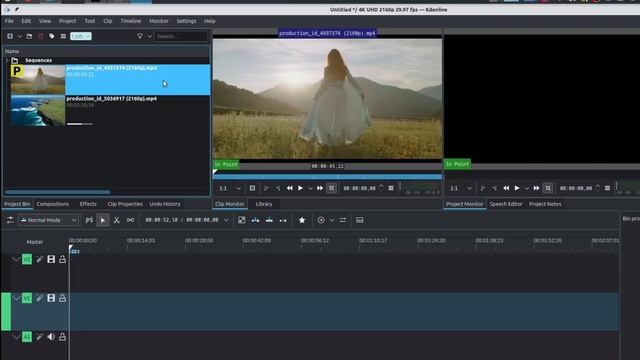Select production_id_5036917 (2160p).mp4 clip name
This screenshot has height=360, width=640.
[x=111, y=99]
